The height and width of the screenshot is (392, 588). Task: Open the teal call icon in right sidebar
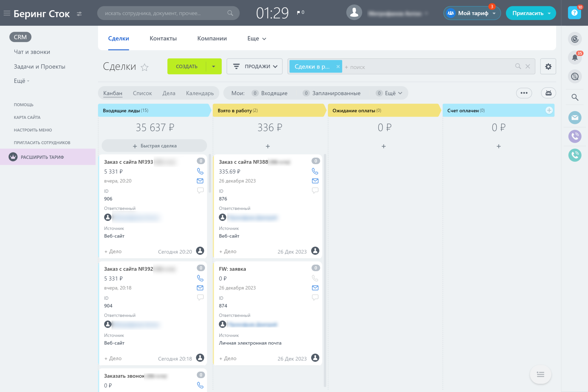coord(575,155)
